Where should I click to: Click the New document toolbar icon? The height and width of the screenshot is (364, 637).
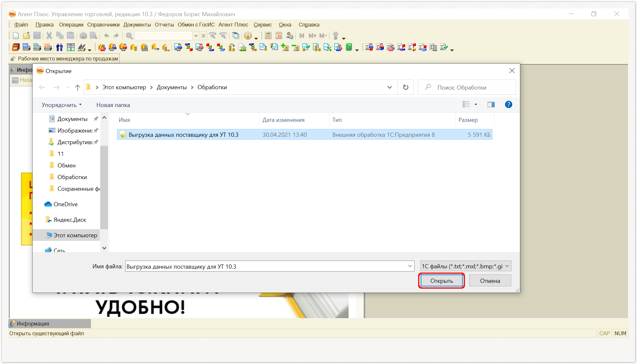tap(16, 36)
